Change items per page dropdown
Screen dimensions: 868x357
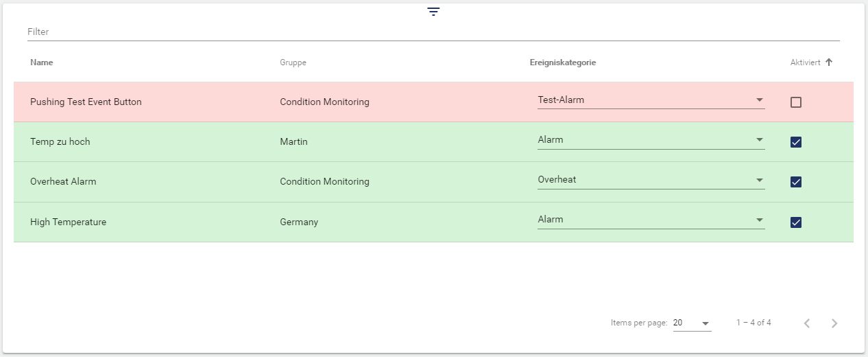(692, 323)
